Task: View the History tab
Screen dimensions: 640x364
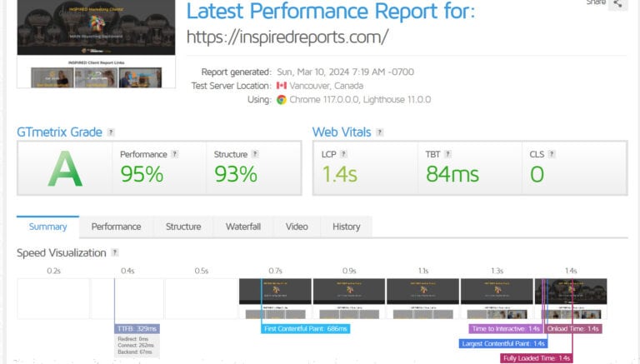Action: click(x=346, y=227)
